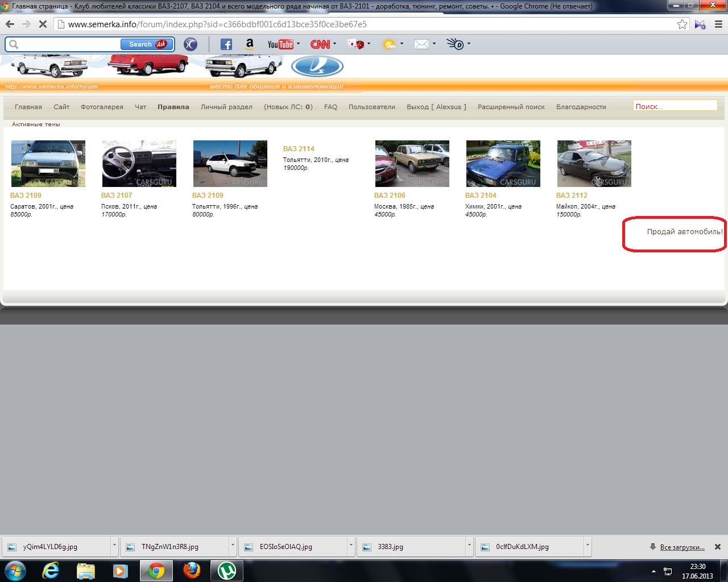Screen dimensions: 728x582
Task: Open dropdown for 3383.jpg download
Action: coord(469,546)
